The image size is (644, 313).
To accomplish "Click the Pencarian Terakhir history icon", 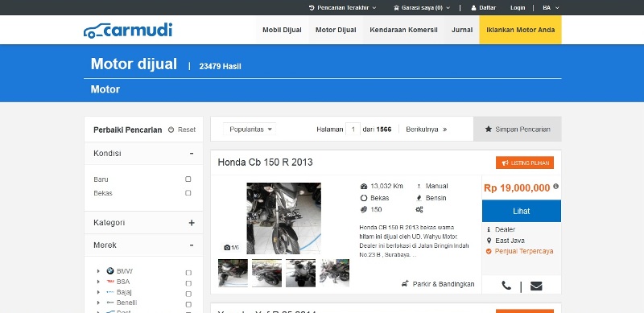I will [x=312, y=8].
